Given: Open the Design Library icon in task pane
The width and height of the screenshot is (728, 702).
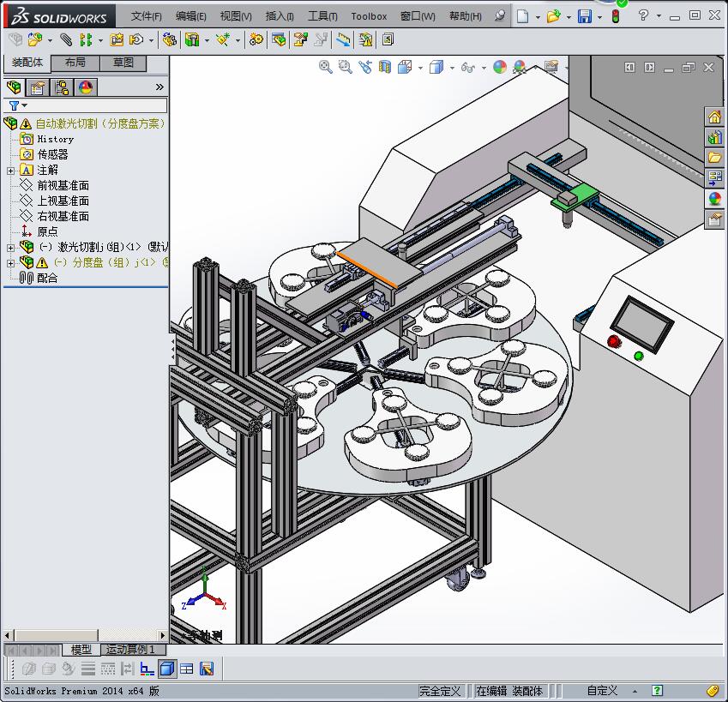Looking at the screenshot, I should coord(714,137).
